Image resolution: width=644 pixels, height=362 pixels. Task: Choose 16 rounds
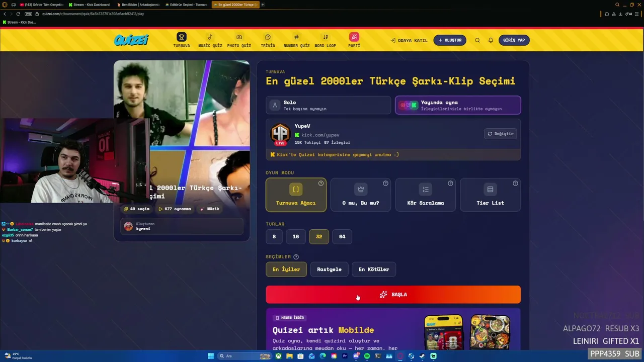pyautogui.click(x=296, y=236)
